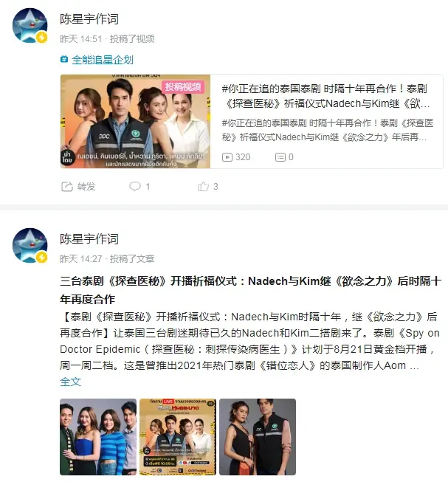Click username 陈星宇作词 on the first post
Viewport: 448px width, 482px height.
(89, 19)
